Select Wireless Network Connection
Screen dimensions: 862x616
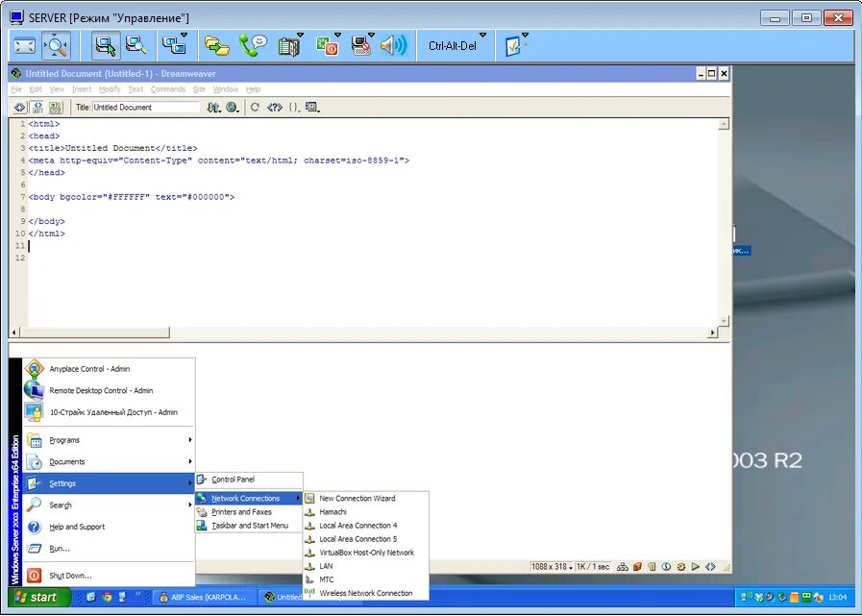pos(366,593)
